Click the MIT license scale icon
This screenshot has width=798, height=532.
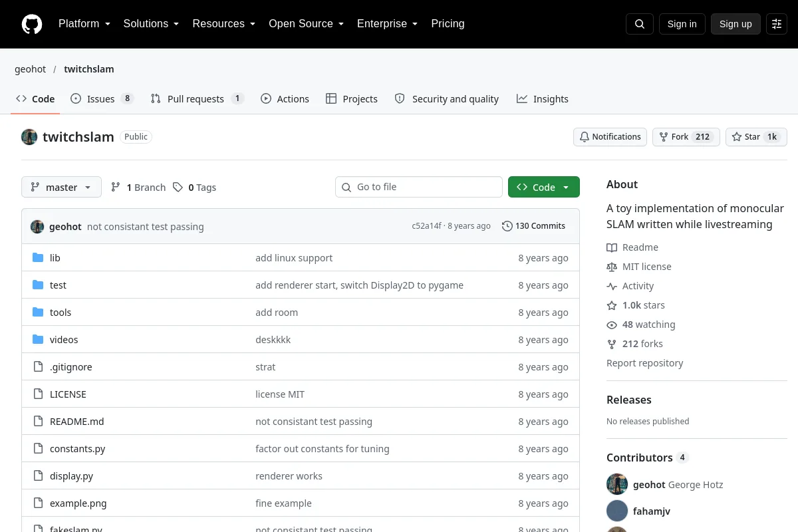tap(612, 267)
